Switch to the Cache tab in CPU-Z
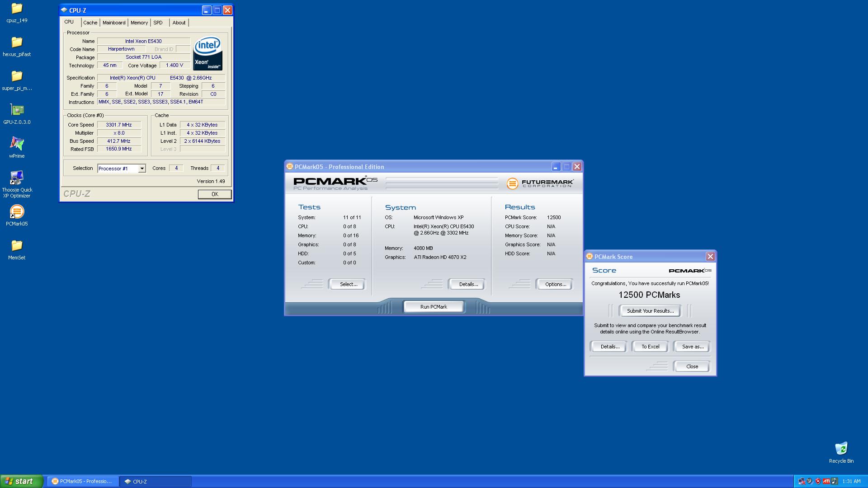The image size is (868, 488). 90,23
